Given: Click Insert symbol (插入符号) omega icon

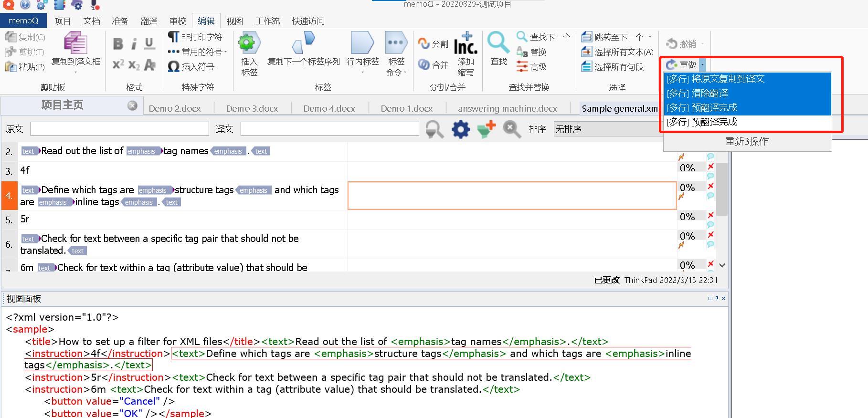Looking at the screenshot, I should tap(173, 66).
